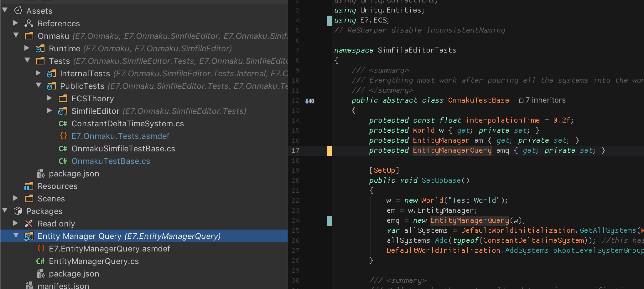Open the 7 inheritors link
This screenshot has width=644, height=289.
tap(546, 100)
